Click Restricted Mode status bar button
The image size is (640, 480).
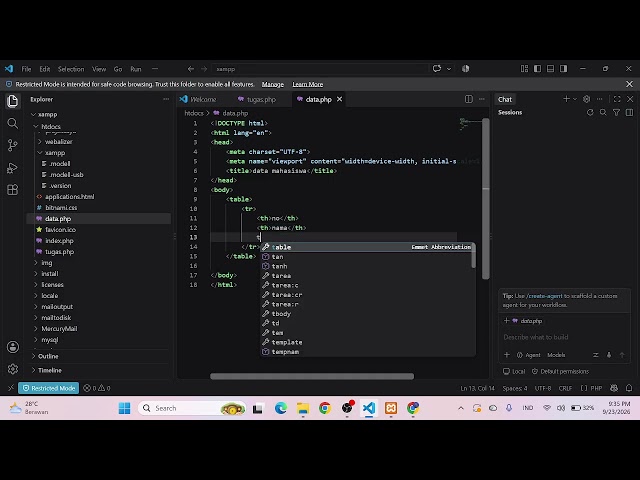click(x=49, y=388)
